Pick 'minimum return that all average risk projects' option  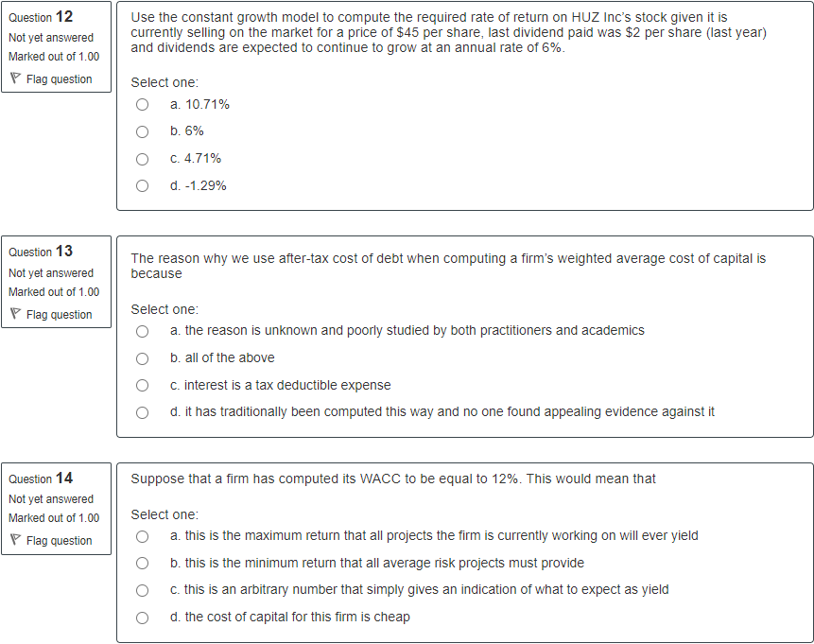142,563
